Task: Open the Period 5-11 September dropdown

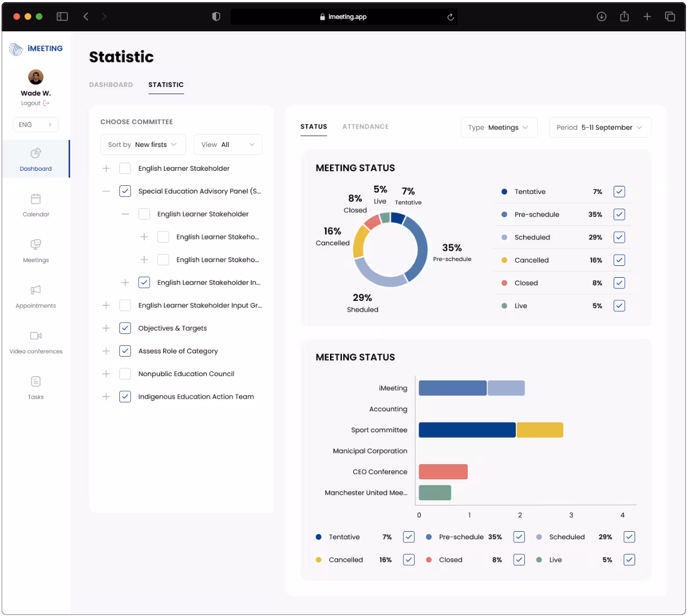Action: [600, 128]
